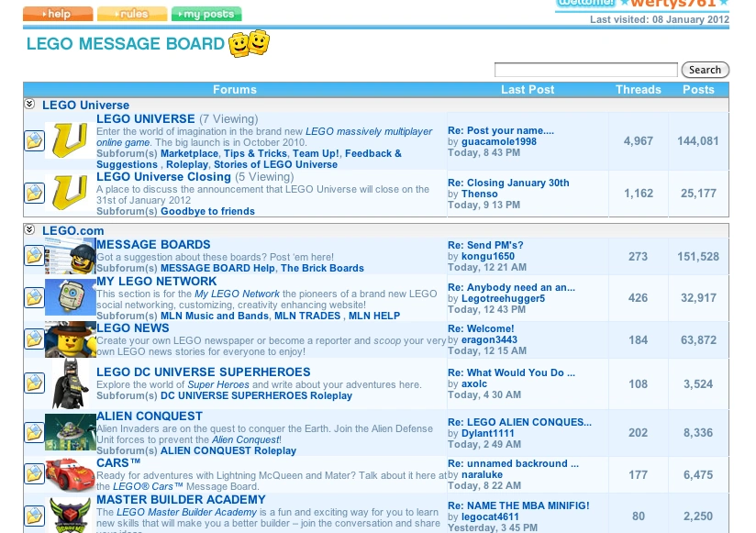
Task: Click the Message Boards folder icon
Action: tap(34, 255)
